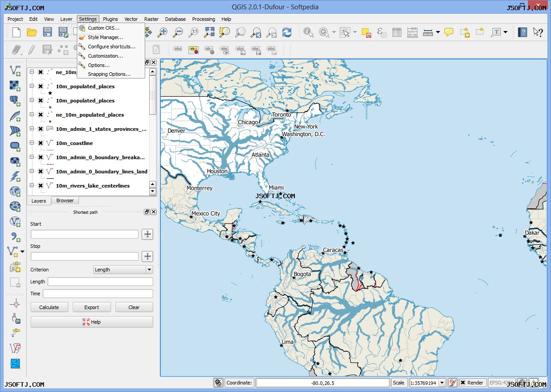551x392 pixels.
Task: Click the Text Annotation tool
Action: click(496, 32)
